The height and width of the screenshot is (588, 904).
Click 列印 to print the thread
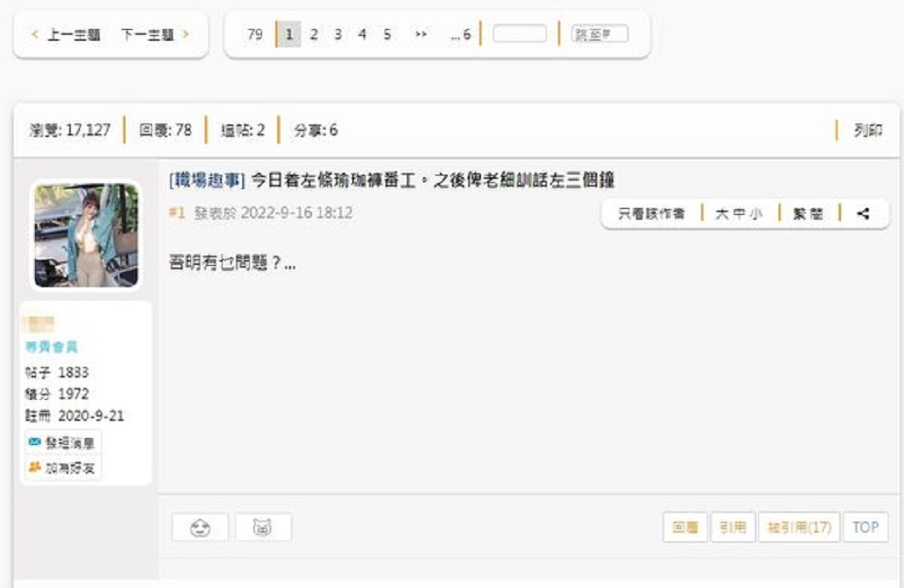point(867,130)
